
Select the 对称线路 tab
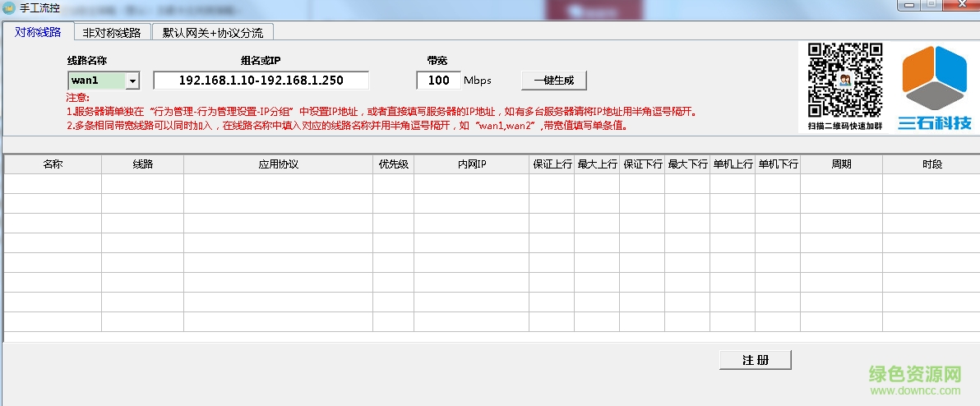(x=38, y=32)
